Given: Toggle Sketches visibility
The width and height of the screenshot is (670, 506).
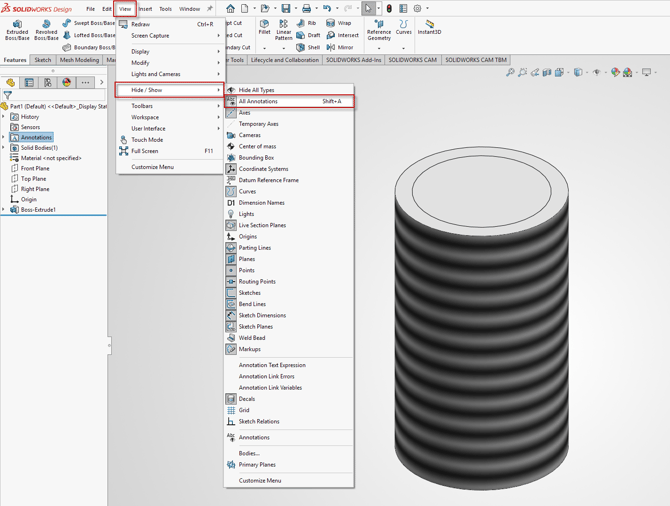Looking at the screenshot, I should (x=289, y=293).
